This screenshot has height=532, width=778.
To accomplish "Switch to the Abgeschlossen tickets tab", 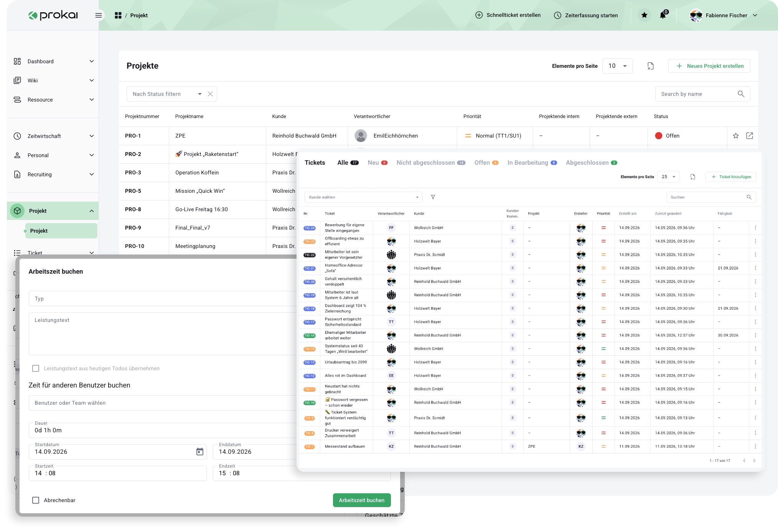I will (x=591, y=163).
